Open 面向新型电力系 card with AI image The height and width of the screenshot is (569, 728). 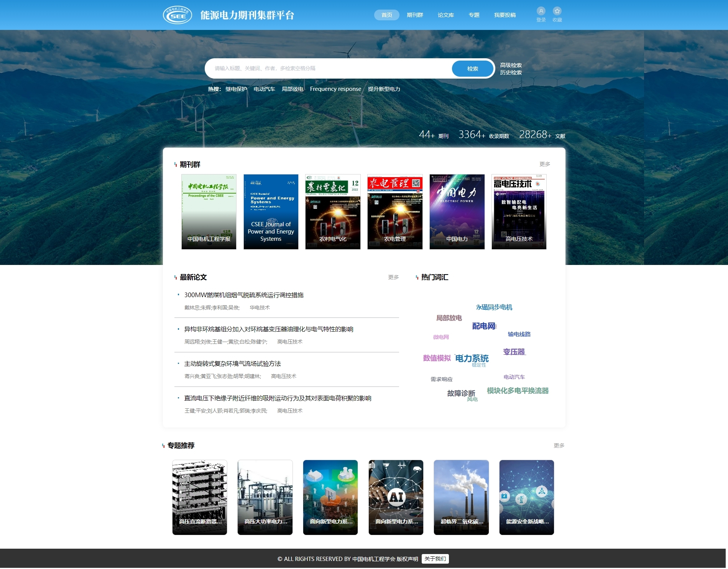pyautogui.click(x=396, y=497)
